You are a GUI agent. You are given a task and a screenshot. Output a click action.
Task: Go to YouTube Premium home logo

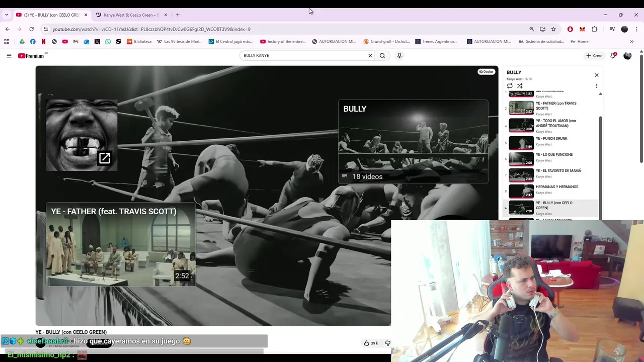31,56
